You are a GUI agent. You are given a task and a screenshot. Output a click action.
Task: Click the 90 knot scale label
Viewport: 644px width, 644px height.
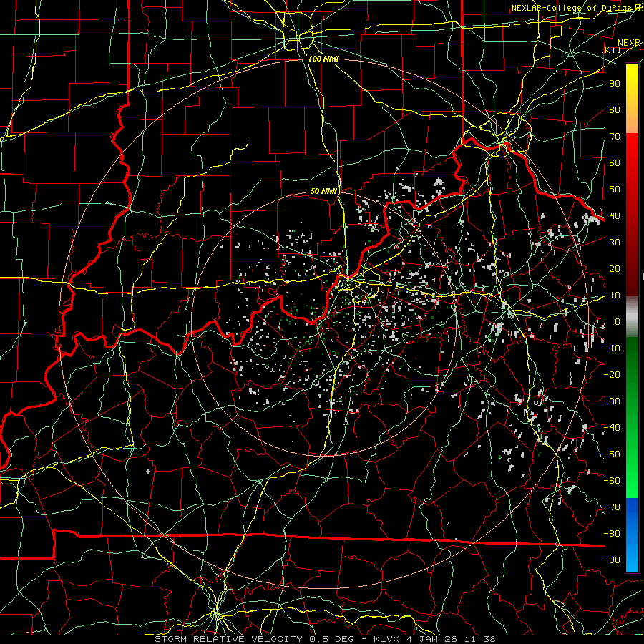pyautogui.click(x=615, y=84)
